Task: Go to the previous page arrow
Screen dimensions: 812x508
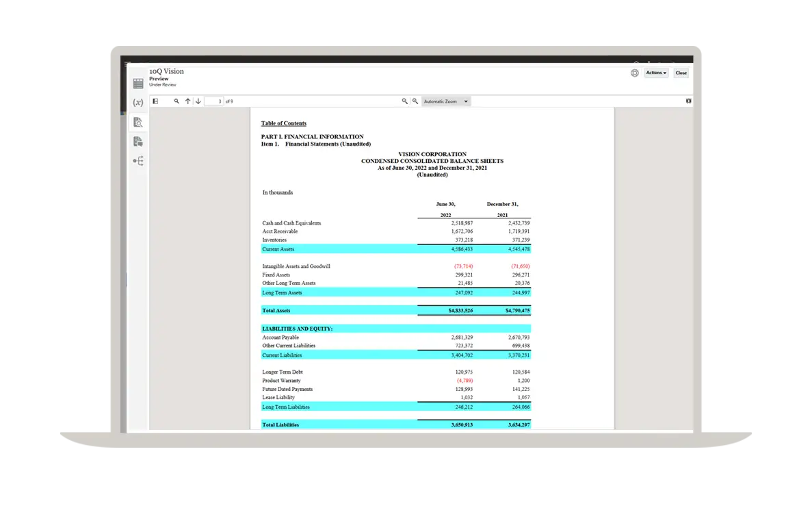Action: [x=187, y=101]
